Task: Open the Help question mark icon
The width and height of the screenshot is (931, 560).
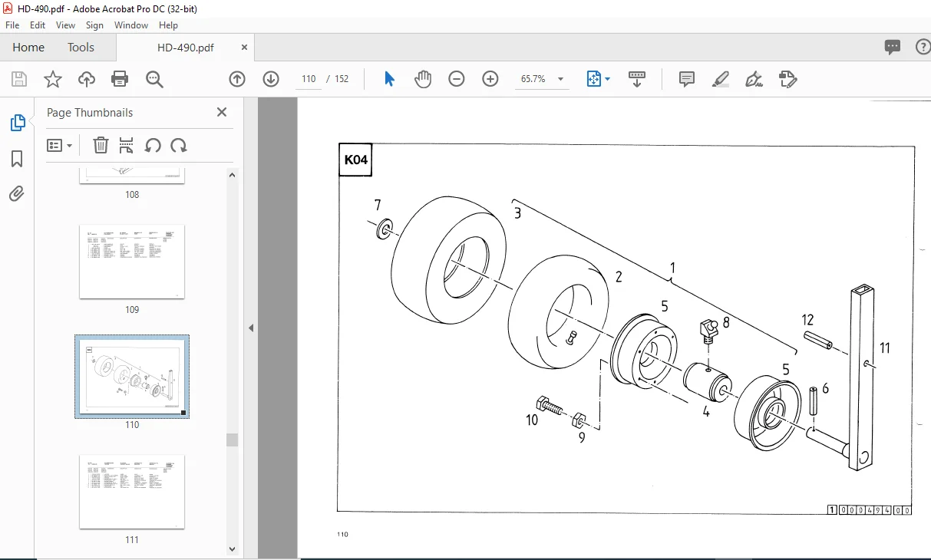Action: (923, 48)
